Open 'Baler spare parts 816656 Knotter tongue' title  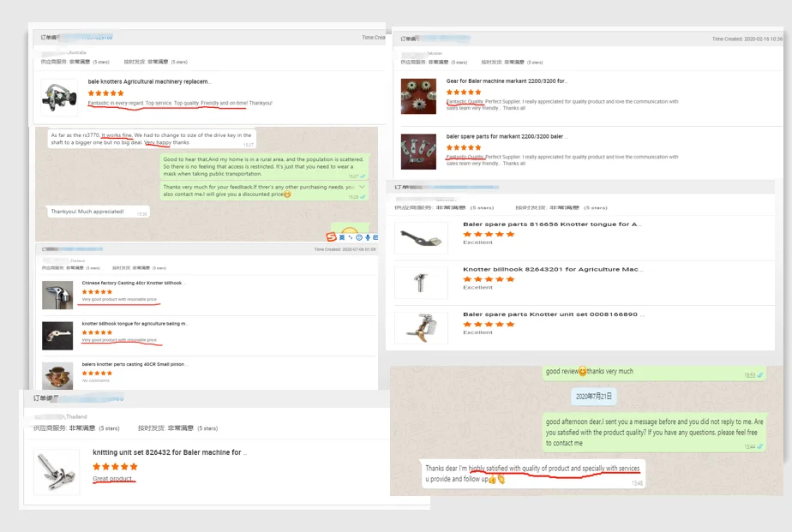click(553, 224)
